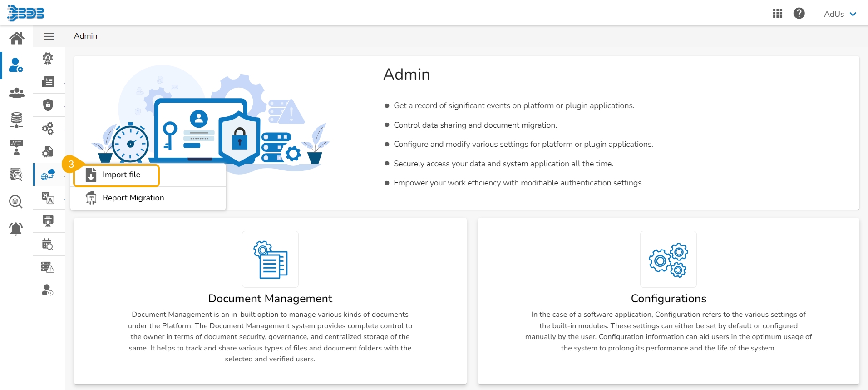This screenshot has width=868, height=390.
Task: Click the Configurations heading
Action: point(669,299)
